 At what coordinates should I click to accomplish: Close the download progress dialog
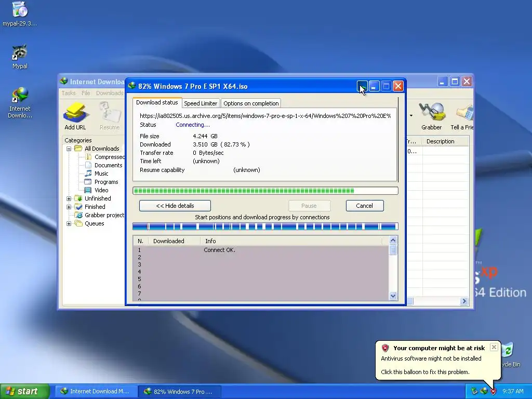pos(398,86)
